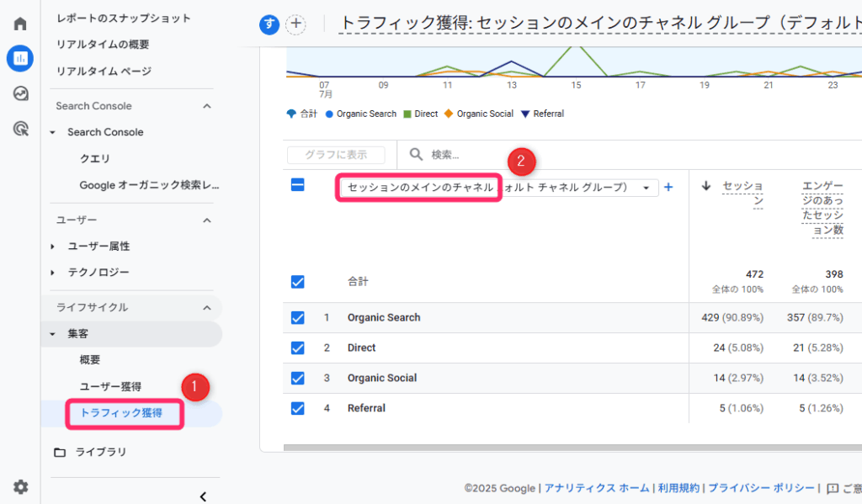The image size is (862, 504).
Task: Expand the テクノロジー tree arrow
Action: pyautogui.click(x=53, y=273)
